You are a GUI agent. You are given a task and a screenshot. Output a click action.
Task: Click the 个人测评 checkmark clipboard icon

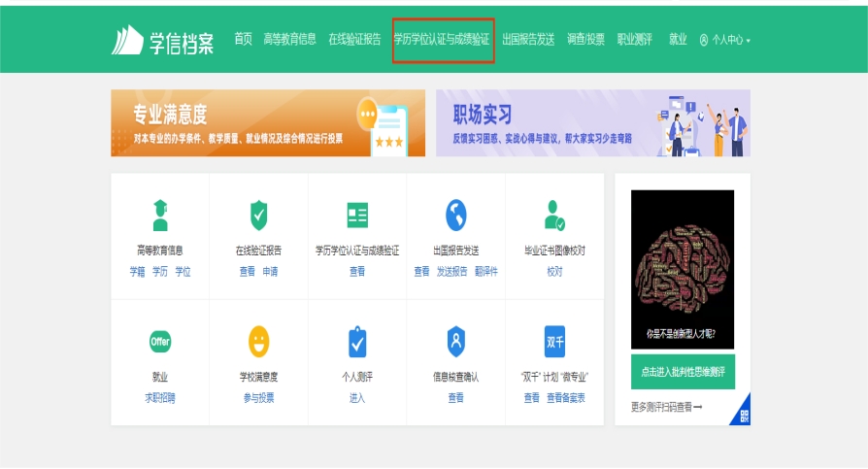[x=357, y=342]
